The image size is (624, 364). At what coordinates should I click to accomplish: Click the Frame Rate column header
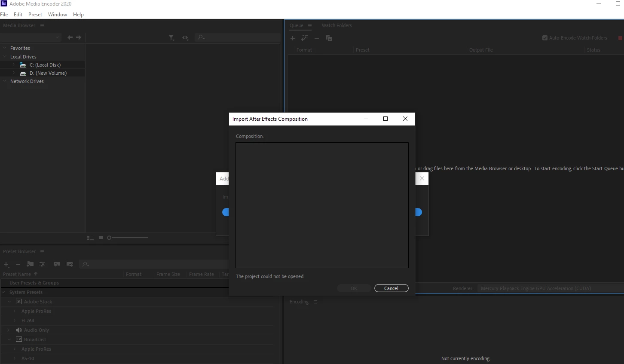pos(202,274)
